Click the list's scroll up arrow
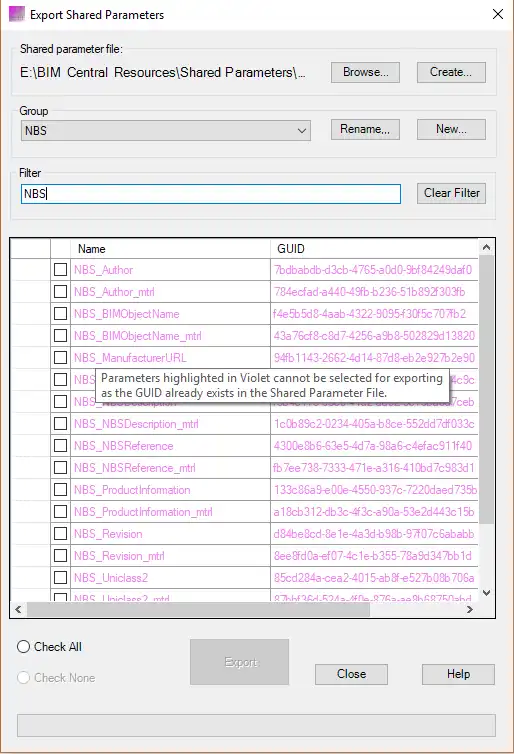514x754 pixels. [486, 248]
